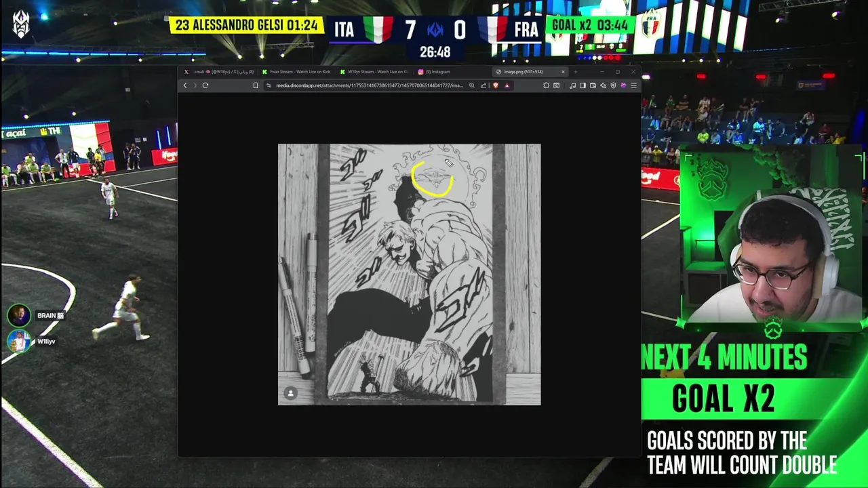This screenshot has height=488, width=868.
Task: Toggle the browser sidebar panel icon
Action: pyautogui.click(x=583, y=85)
